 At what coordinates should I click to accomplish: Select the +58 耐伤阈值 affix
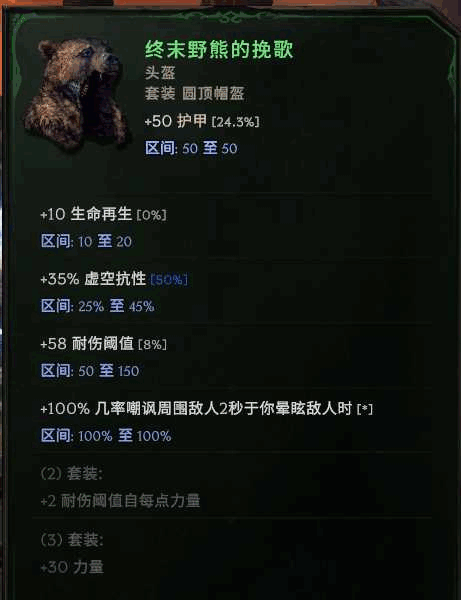87,344
